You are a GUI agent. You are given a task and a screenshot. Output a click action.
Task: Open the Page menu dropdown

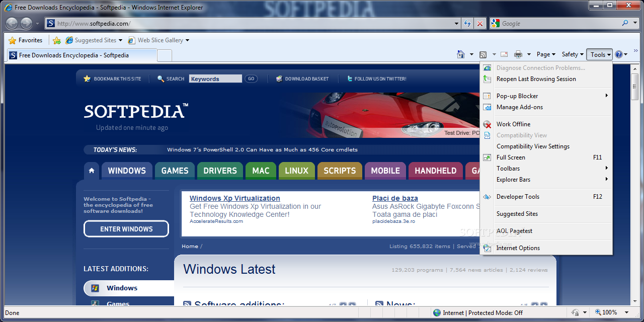tap(546, 54)
